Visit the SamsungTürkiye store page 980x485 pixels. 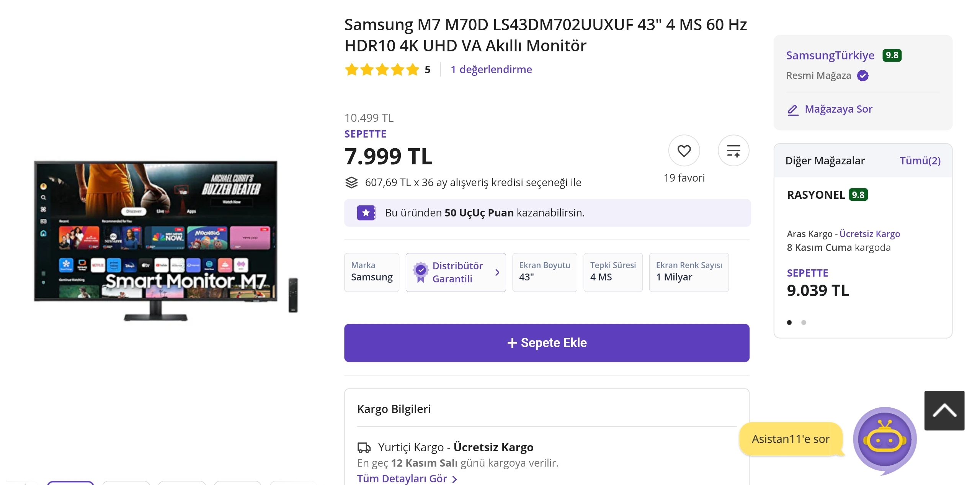(x=830, y=56)
